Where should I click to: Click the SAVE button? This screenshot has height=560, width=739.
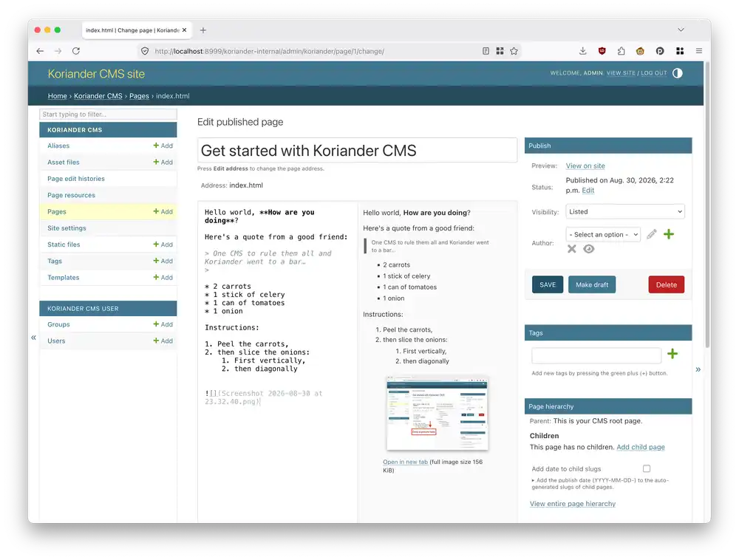pyautogui.click(x=547, y=284)
